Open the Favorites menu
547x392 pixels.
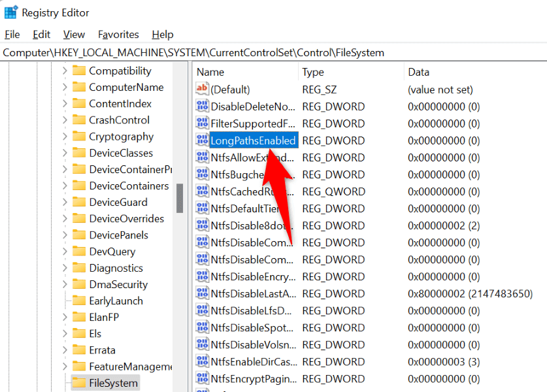coord(118,35)
